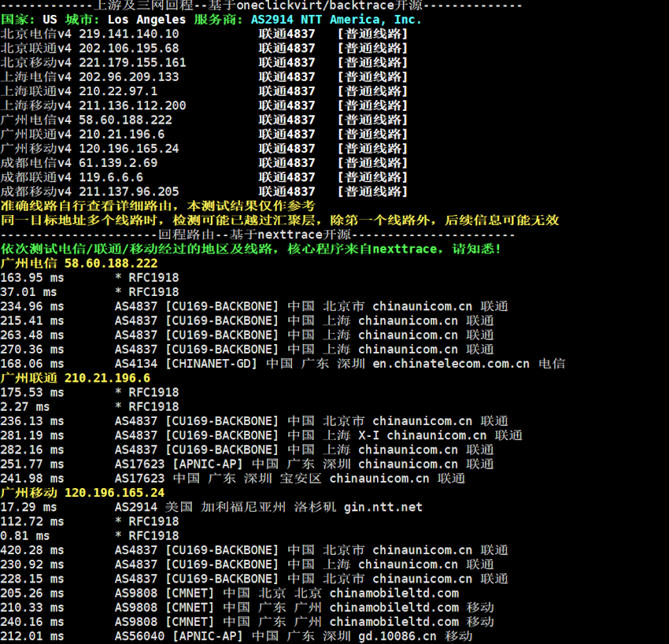Viewport: 669px width, 644px height.
Task: Click the latency 236.13 ms
Action: [32, 420]
